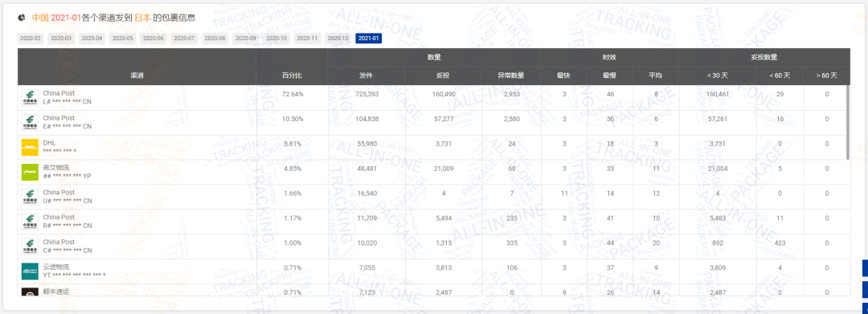Click the 渠道 column header
The image size is (868, 314).
[x=137, y=75]
